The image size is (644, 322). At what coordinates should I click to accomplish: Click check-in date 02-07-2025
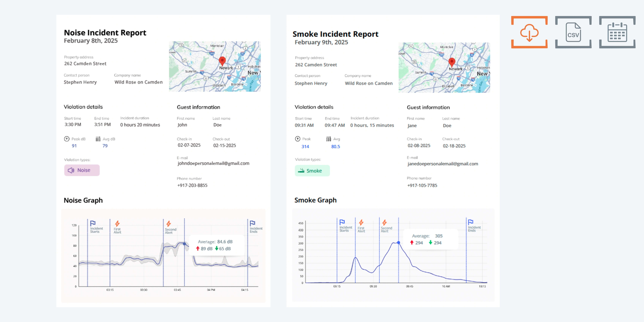coord(189,145)
